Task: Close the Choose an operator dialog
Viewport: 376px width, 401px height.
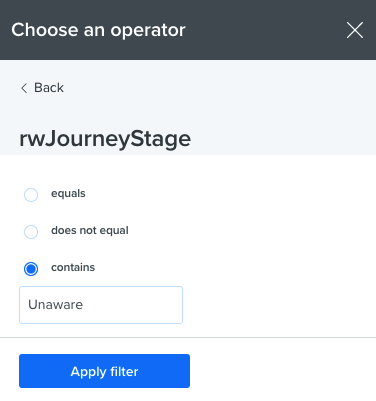Action: 355,30
